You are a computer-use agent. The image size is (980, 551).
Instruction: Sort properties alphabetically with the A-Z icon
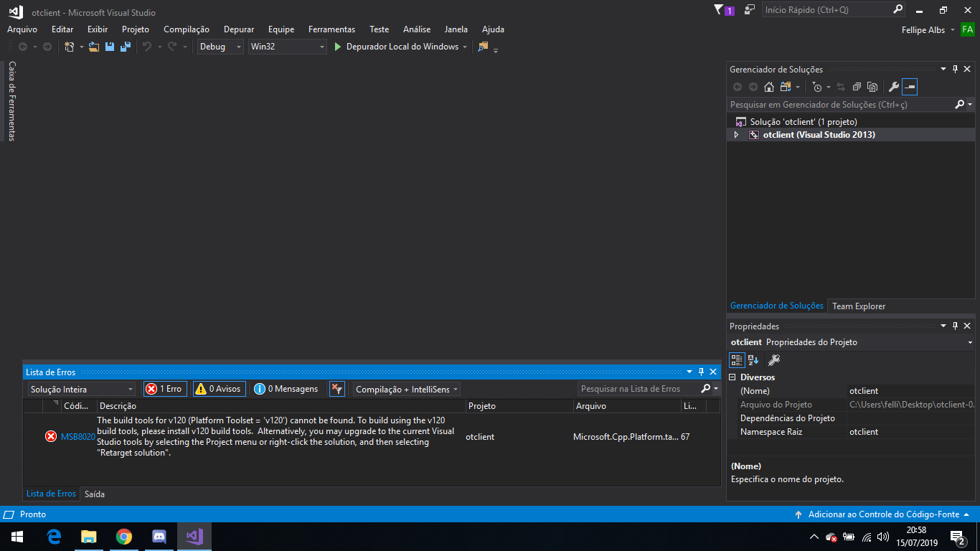click(753, 360)
